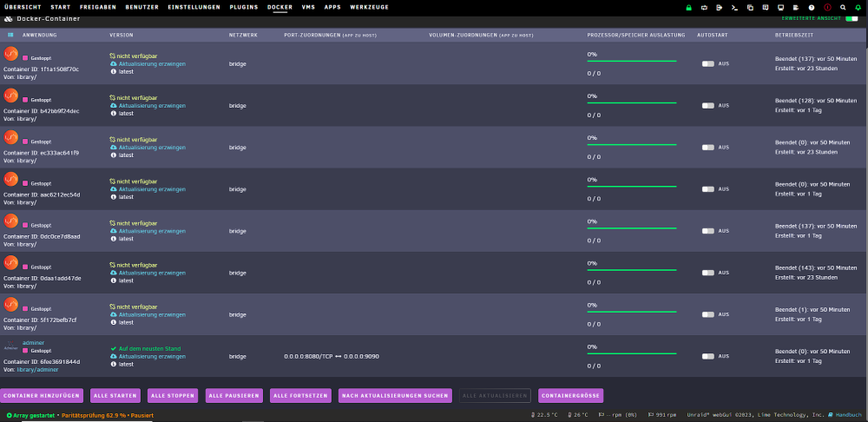The height and width of the screenshot is (422, 868).
Task: Open the adminer container name link
Action: [33, 343]
